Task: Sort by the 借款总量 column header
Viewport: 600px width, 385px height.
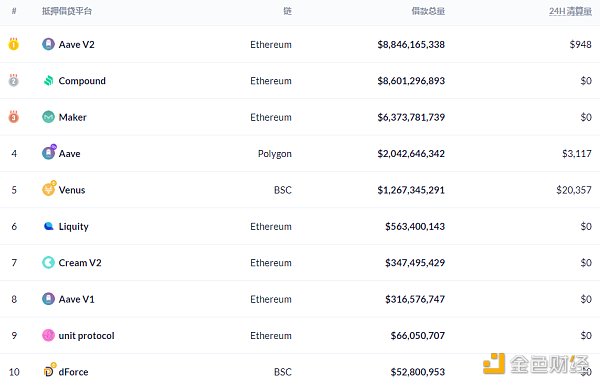Action: 428,11
